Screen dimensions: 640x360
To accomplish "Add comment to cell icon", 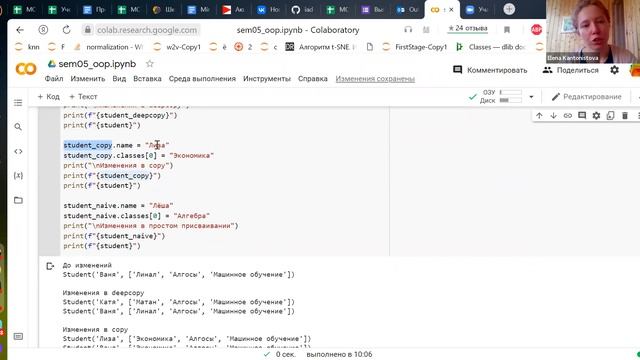I will tap(582, 116).
